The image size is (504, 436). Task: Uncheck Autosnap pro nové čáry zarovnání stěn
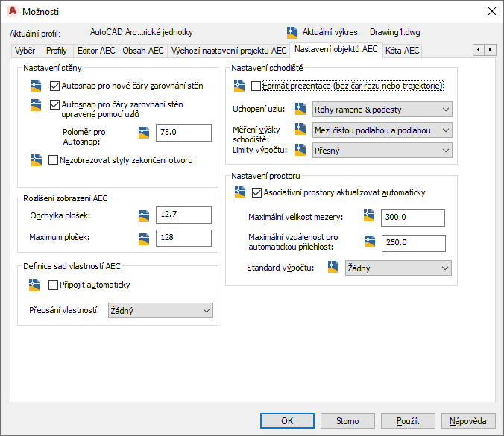(x=54, y=86)
